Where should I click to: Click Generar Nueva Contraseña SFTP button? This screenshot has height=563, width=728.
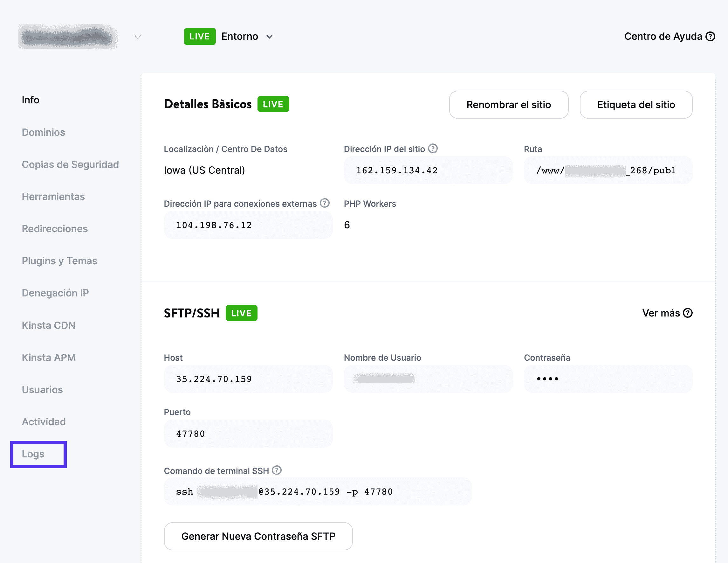tap(258, 536)
